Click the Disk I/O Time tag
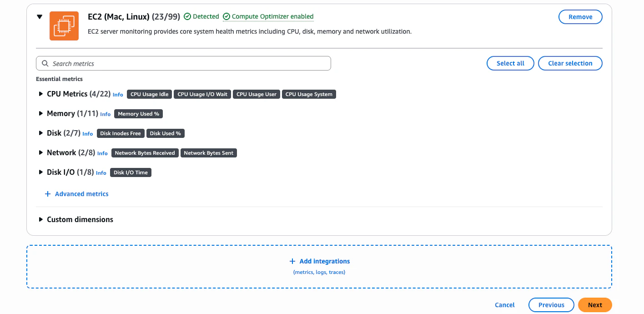Viewport: 644px width, 314px height. point(131,172)
